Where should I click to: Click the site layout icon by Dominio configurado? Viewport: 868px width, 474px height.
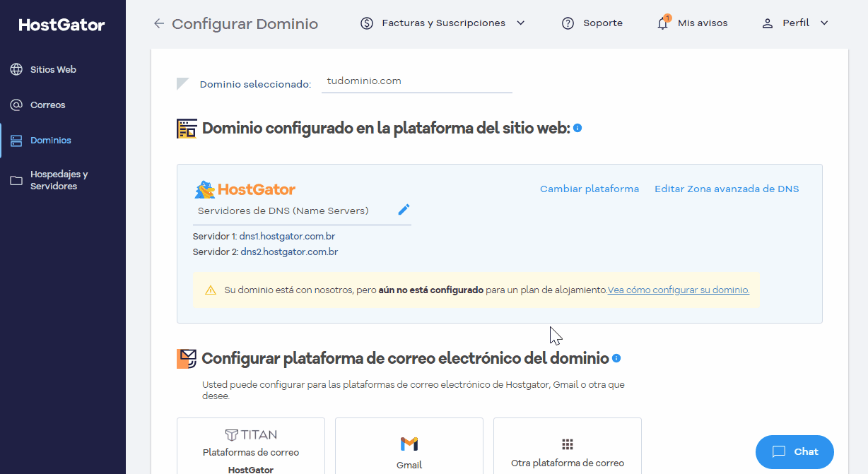click(187, 129)
